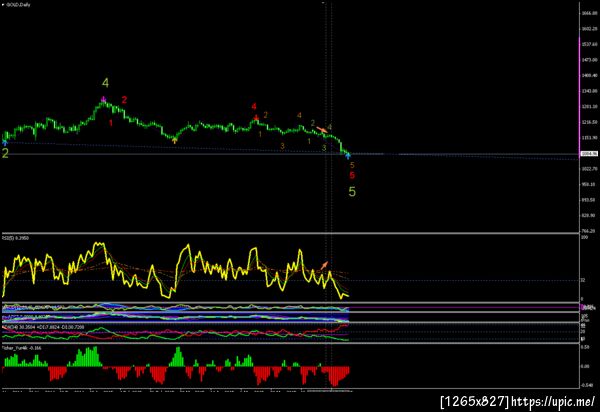Select the red wave label 2 beside the peak

click(124, 100)
